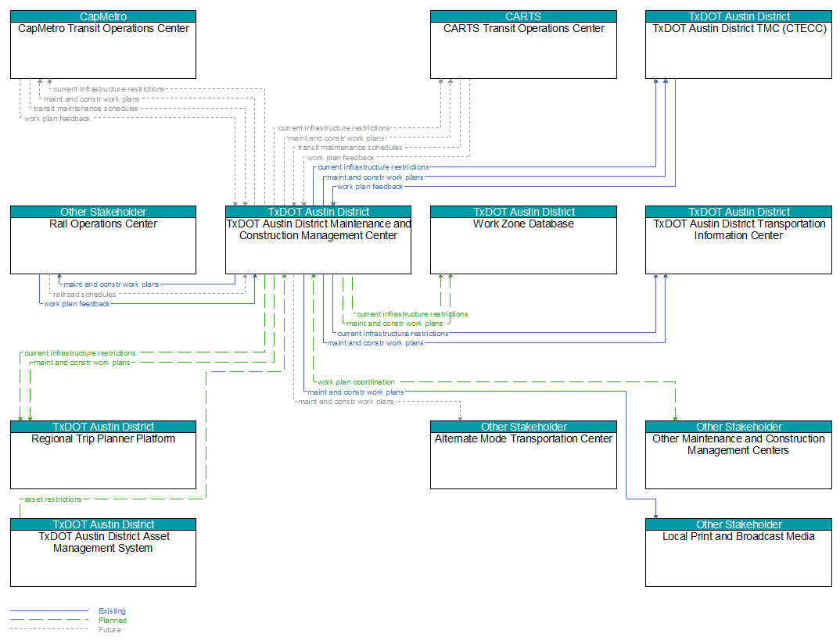840x644 pixels.
Task: Select the Transportation Information Center box
Action: tap(738, 240)
